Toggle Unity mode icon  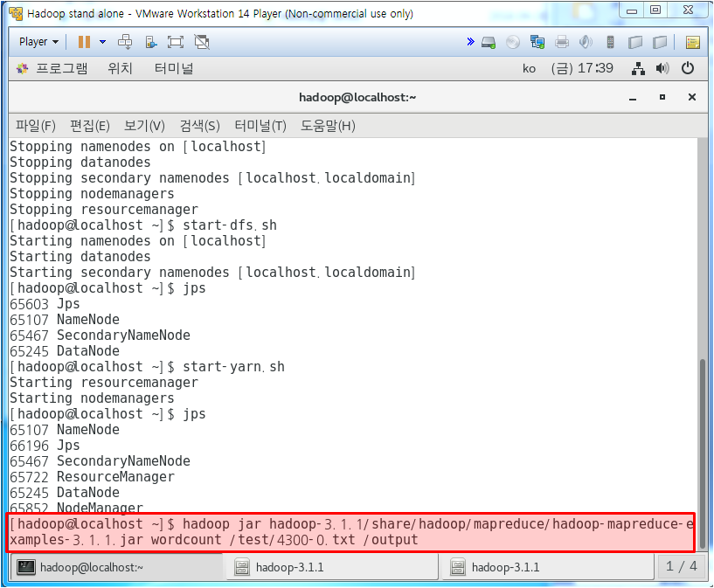click(x=202, y=42)
